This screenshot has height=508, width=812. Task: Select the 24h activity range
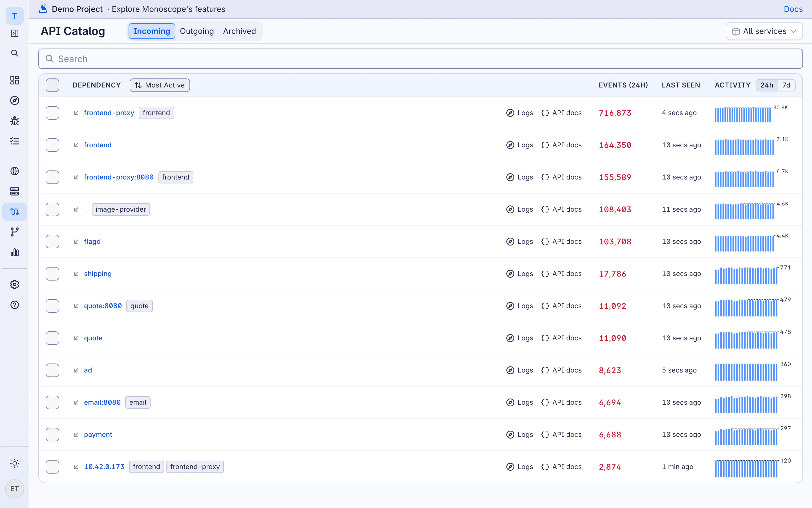click(x=767, y=85)
